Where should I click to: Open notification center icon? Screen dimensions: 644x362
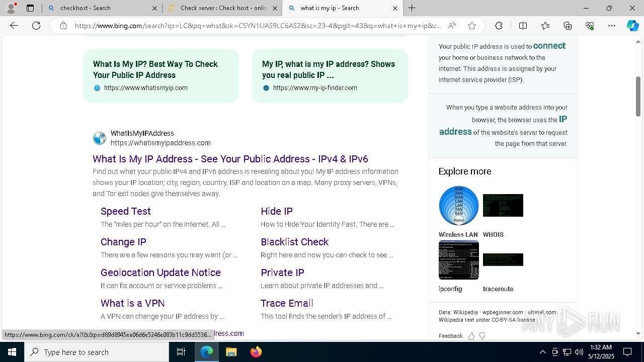pyautogui.click(x=627, y=352)
